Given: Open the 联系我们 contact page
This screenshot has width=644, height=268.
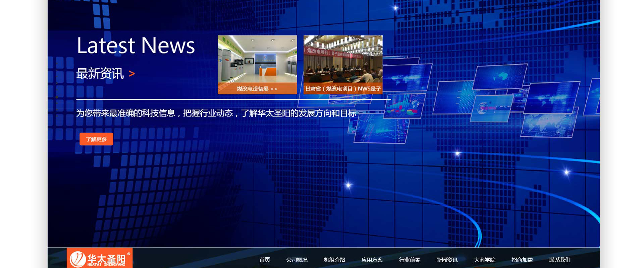Looking at the screenshot, I should coord(560,260).
